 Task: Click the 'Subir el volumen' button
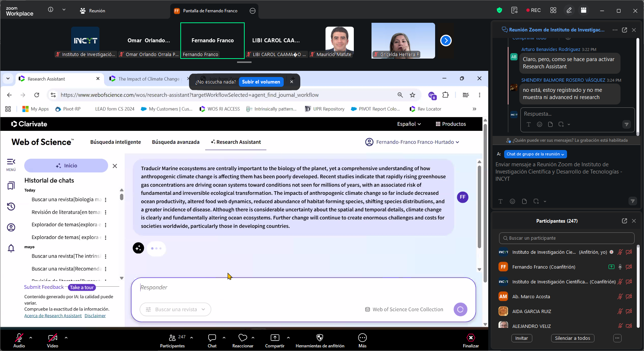coord(261,82)
